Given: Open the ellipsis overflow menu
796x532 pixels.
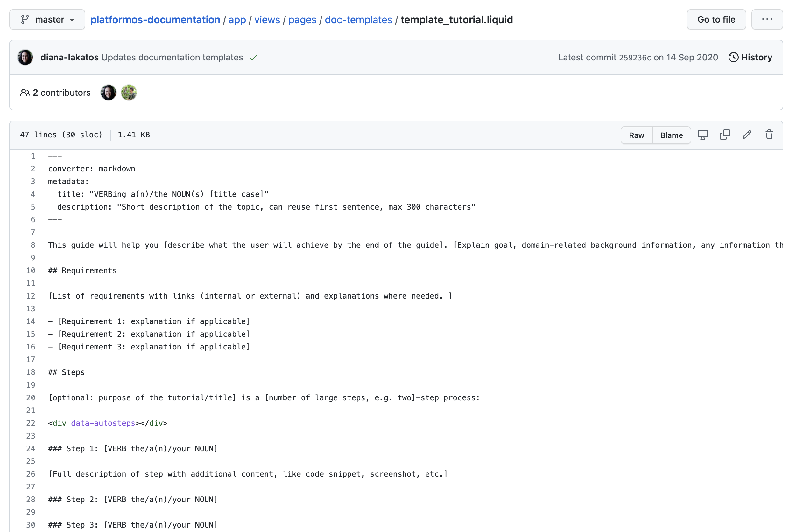Looking at the screenshot, I should [767, 19].
